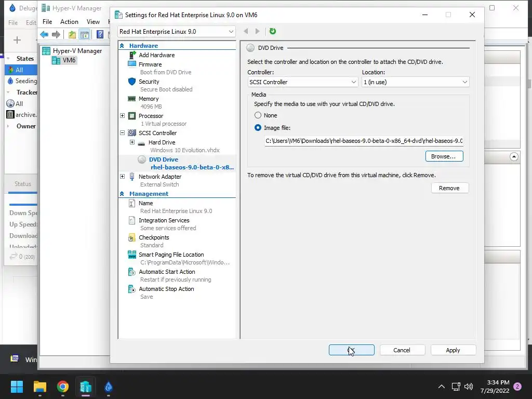Open the Integration Services icon
The image size is (532, 399).
coord(132,220)
